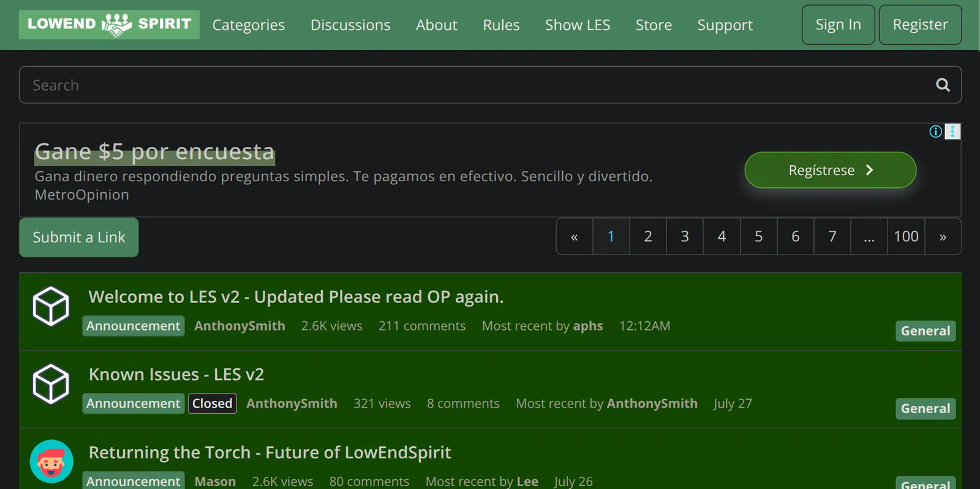Jump to page 100

907,236
